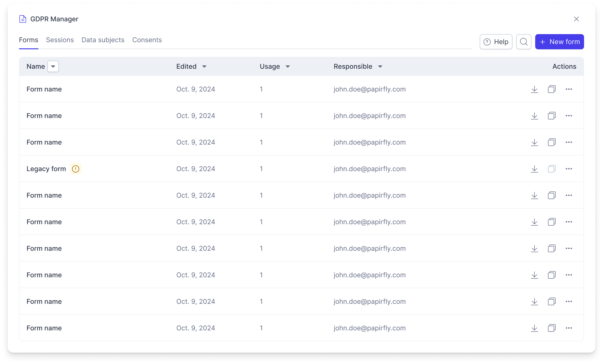The height and width of the screenshot is (364, 603).
Task: Click the Legacy form row's responsible email
Action: 370,169
